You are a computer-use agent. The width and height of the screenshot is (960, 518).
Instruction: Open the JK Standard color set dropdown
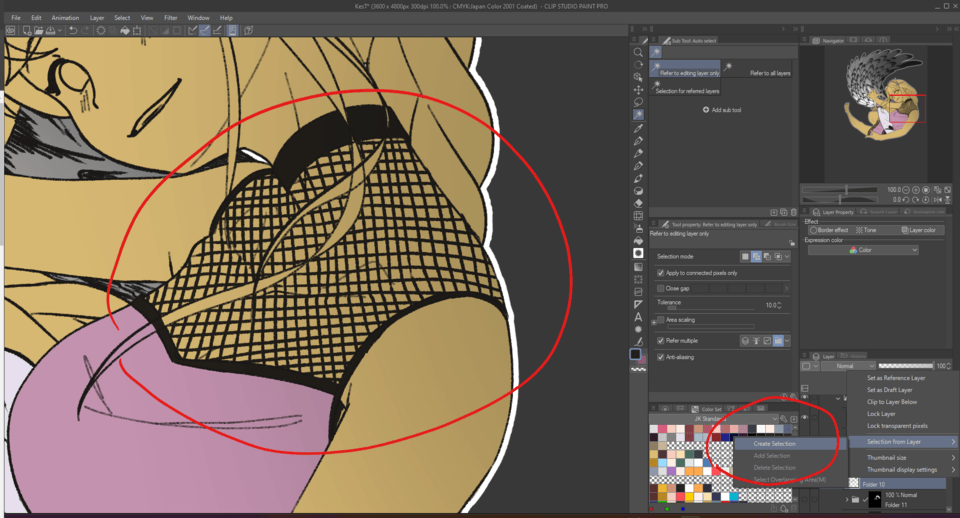point(715,419)
